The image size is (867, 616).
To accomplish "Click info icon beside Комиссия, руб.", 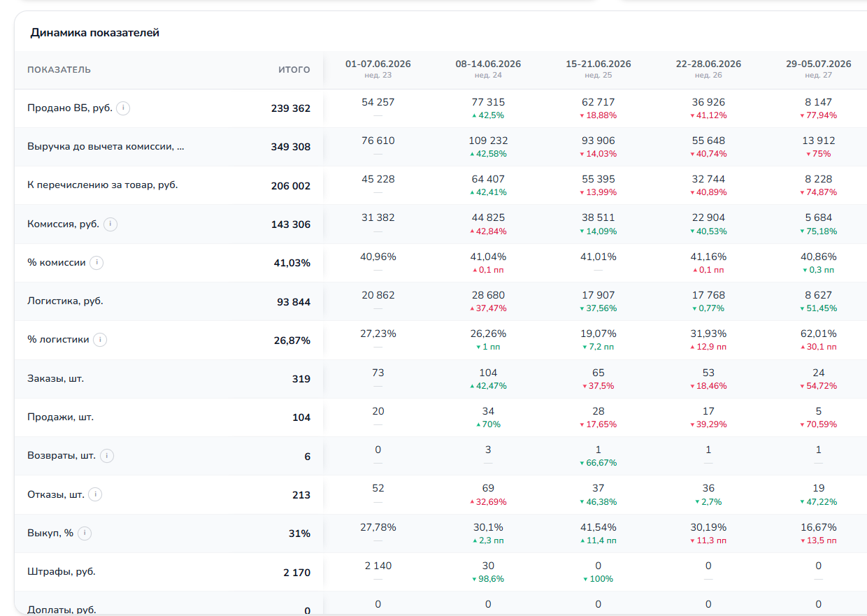I will pyautogui.click(x=110, y=224).
